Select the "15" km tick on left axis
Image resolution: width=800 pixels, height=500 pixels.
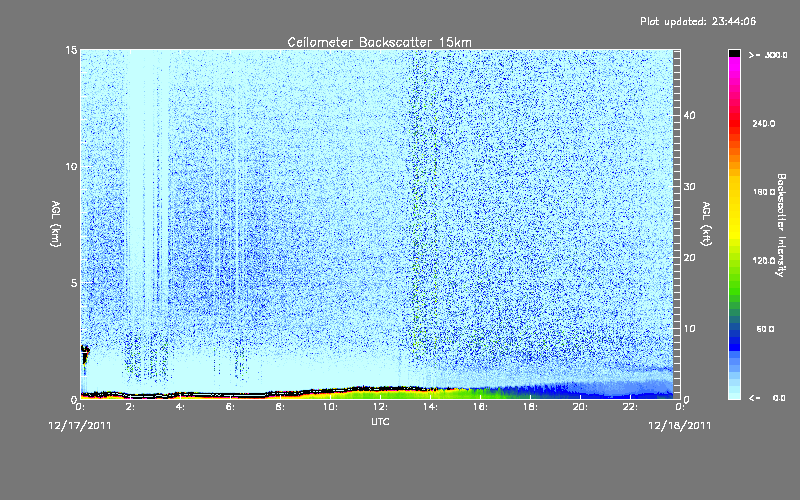pyautogui.click(x=71, y=50)
